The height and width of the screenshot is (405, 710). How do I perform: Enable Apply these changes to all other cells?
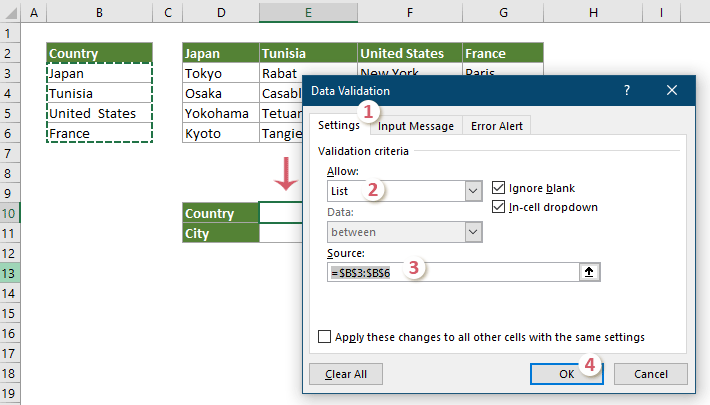click(325, 337)
